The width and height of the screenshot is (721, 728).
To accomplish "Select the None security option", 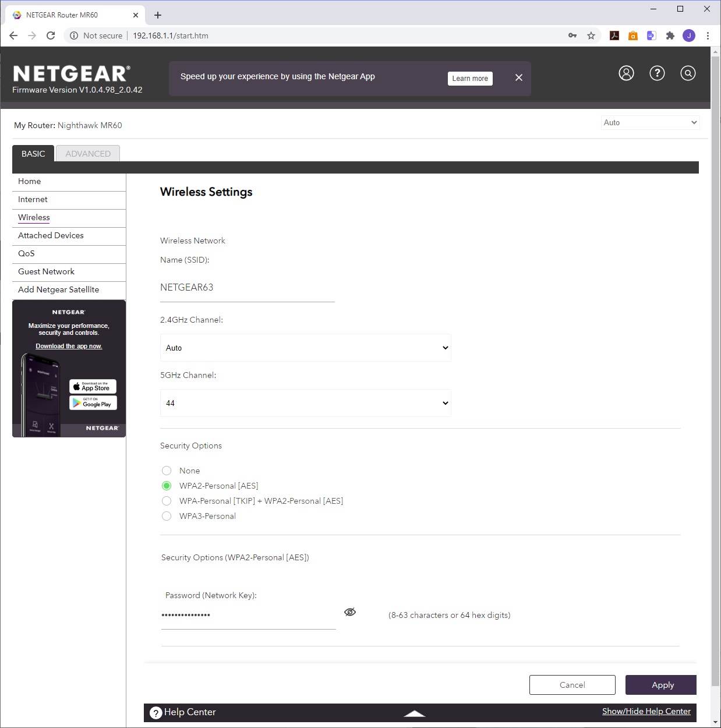I will pyautogui.click(x=167, y=471).
